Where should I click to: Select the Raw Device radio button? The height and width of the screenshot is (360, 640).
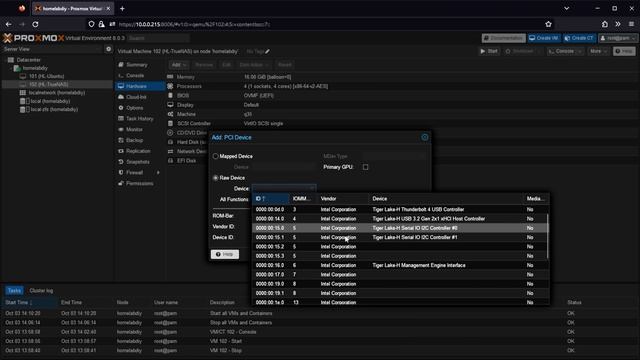pos(216,178)
